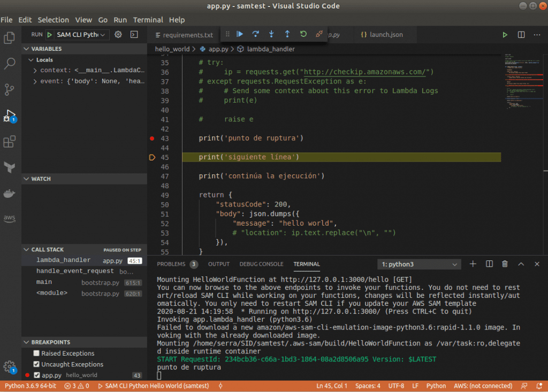Select Python 3.6.9 interpreter in status bar
The image size is (548, 392).
click(x=31, y=386)
